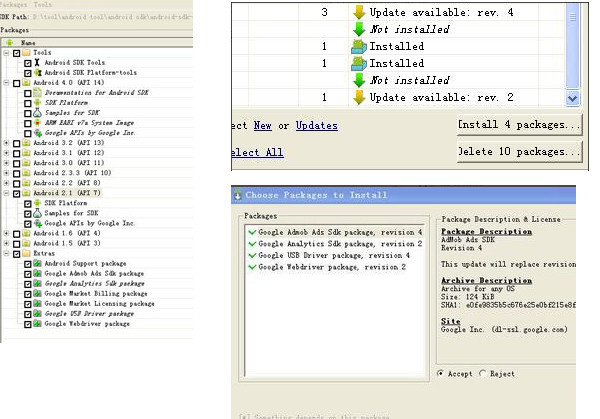Expand the Android 1.6 (API 4) node
Image resolution: width=600 pixels, height=419 pixels.
click(x=7, y=233)
